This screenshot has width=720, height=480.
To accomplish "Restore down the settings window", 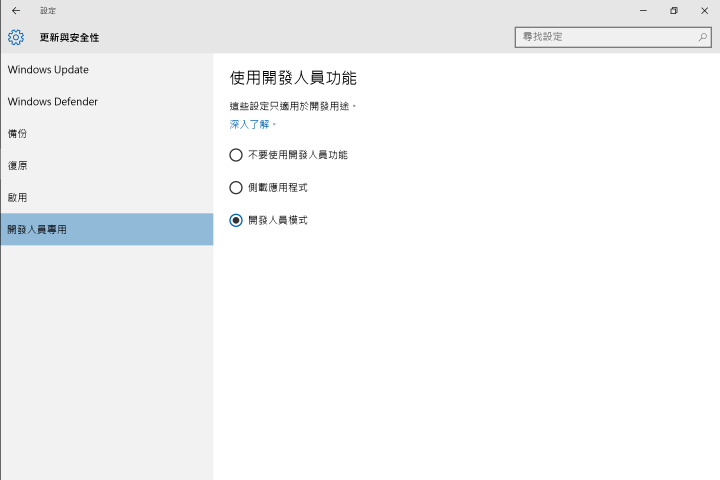I will coord(674,11).
